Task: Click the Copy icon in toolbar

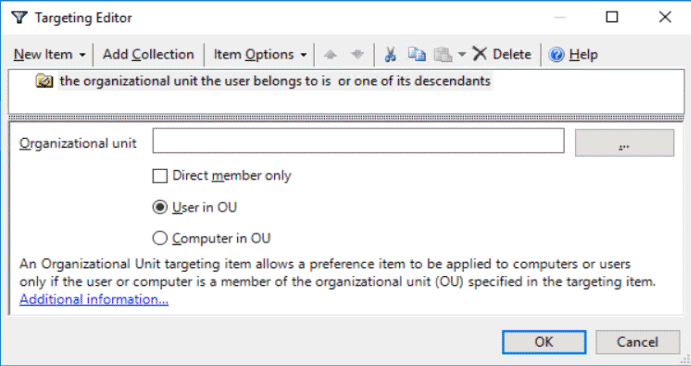Action: 416,54
